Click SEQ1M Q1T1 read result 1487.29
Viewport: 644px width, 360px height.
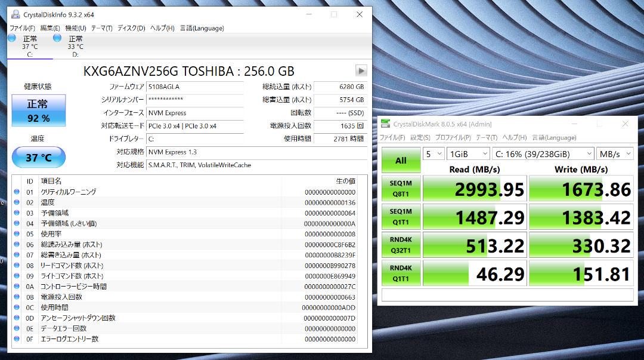(x=475, y=217)
